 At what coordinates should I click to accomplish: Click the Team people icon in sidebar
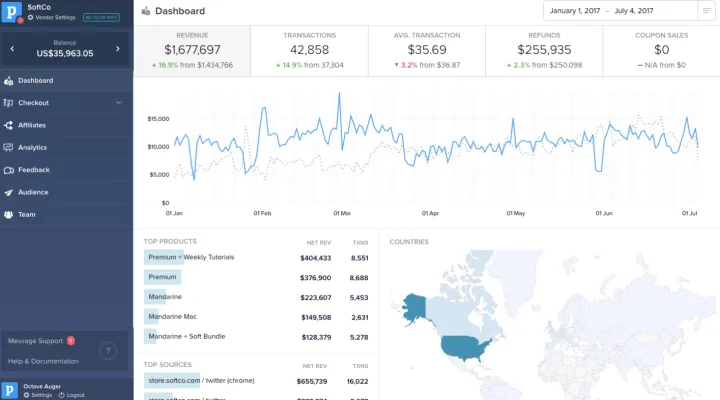pos(9,214)
